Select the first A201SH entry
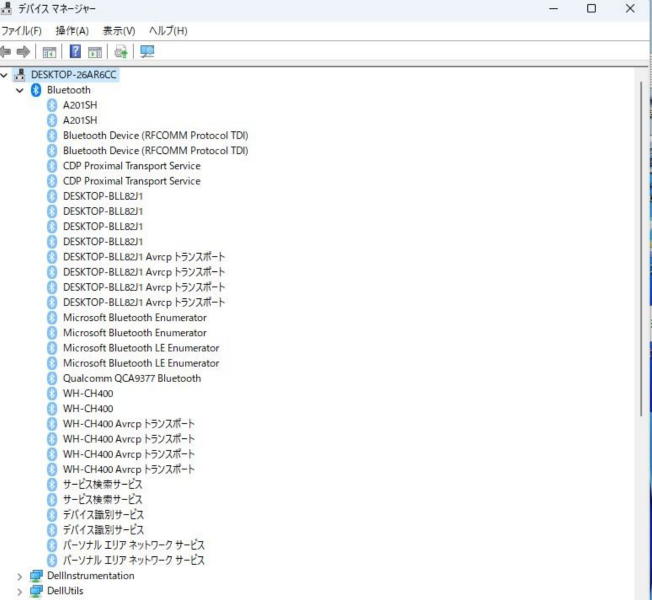Viewport: 652px width, 600px height. point(80,105)
